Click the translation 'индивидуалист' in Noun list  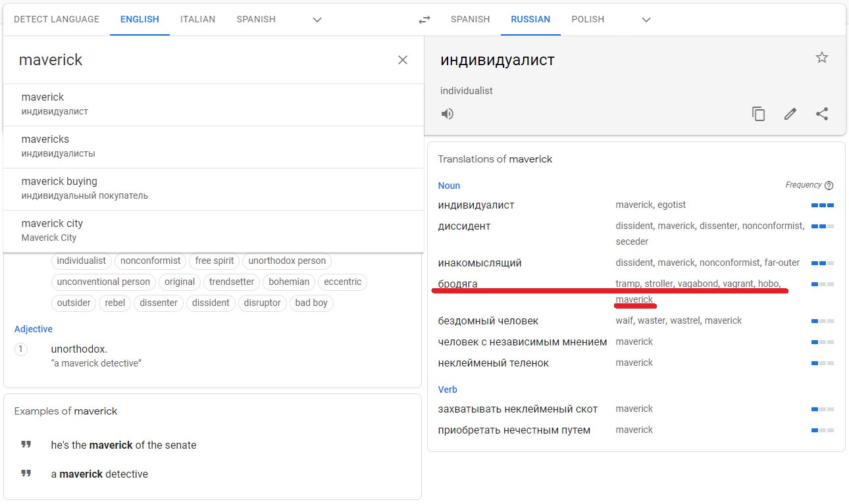click(476, 205)
